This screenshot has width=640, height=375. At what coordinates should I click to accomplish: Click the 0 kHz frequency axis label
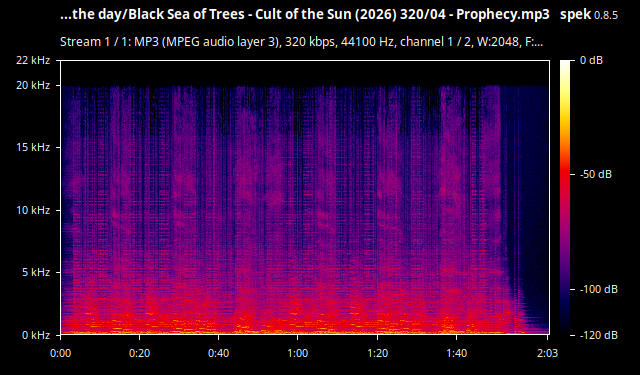36,335
